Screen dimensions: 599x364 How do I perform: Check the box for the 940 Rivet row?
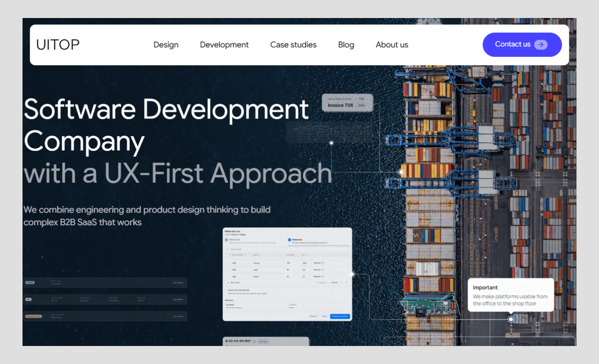coord(228,276)
